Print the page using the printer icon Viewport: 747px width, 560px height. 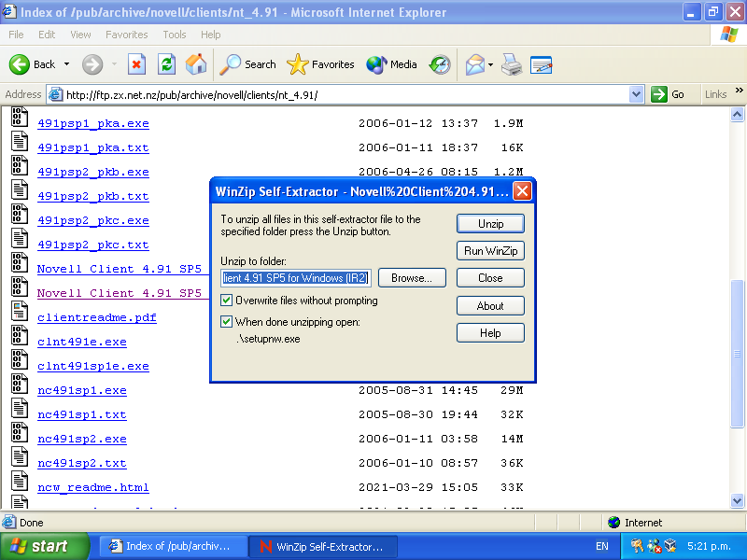point(512,64)
